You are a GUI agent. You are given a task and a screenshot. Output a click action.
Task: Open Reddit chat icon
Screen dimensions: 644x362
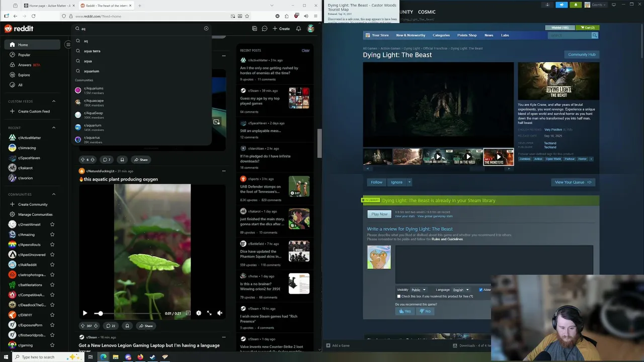[265, 29]
